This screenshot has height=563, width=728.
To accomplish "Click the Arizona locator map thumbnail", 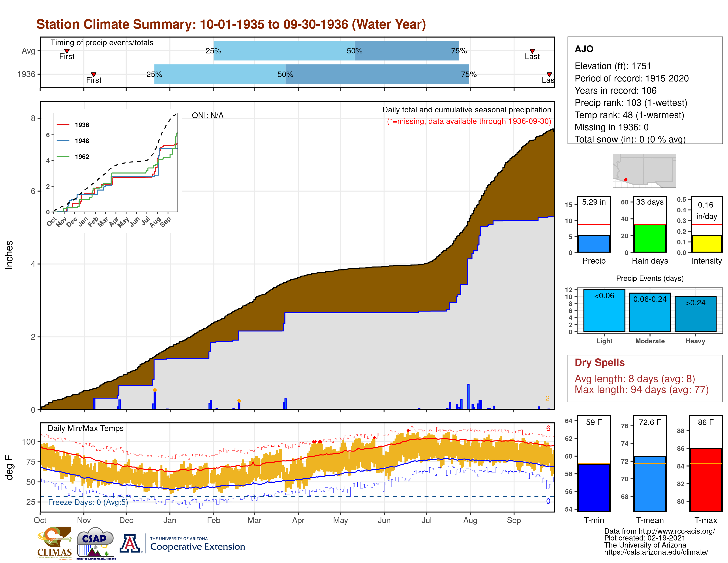I will [644, 170].
